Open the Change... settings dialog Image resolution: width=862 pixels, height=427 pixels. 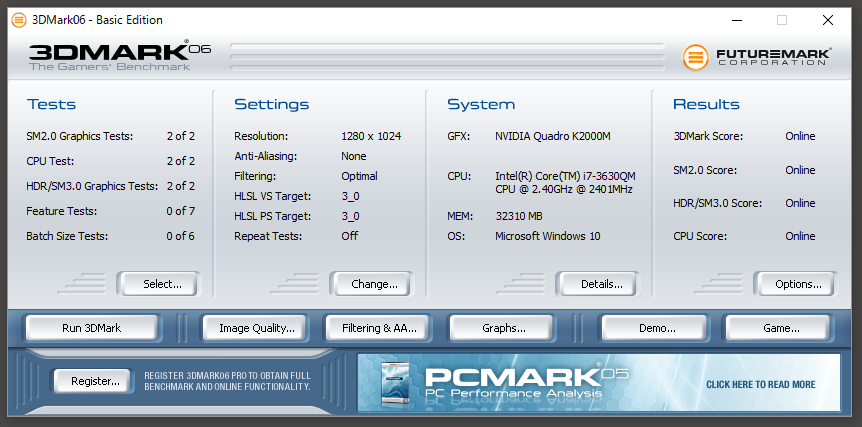click(374, 284)
